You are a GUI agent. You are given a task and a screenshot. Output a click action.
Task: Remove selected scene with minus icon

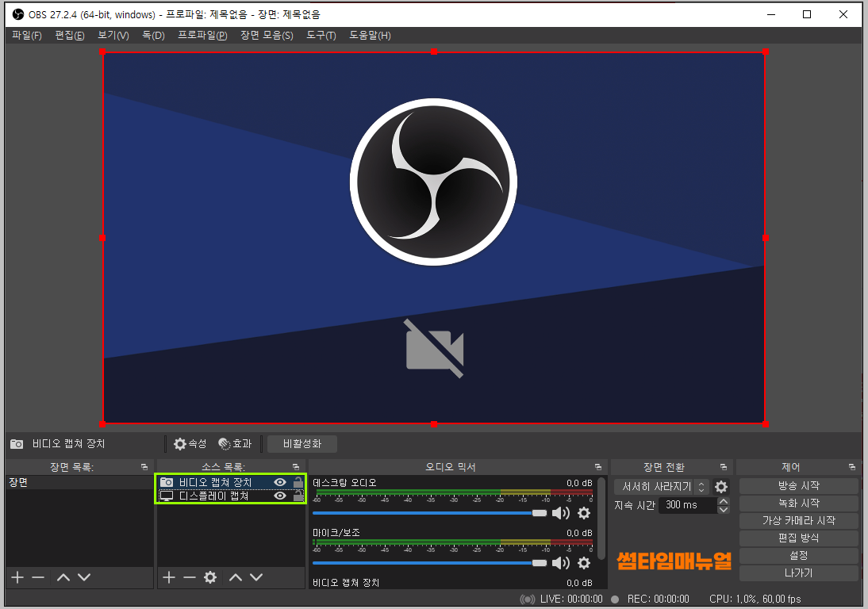[x=38, y=577]
